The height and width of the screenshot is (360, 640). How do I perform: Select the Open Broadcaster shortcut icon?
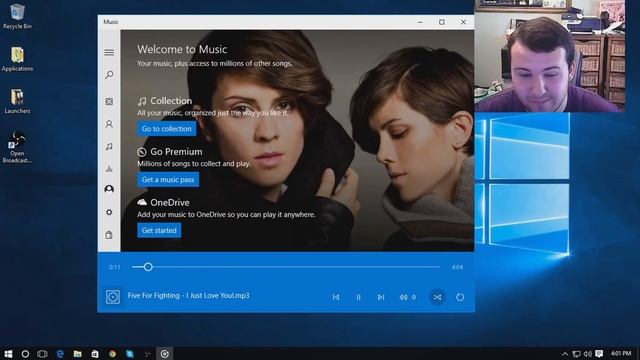tap(17, 147)
